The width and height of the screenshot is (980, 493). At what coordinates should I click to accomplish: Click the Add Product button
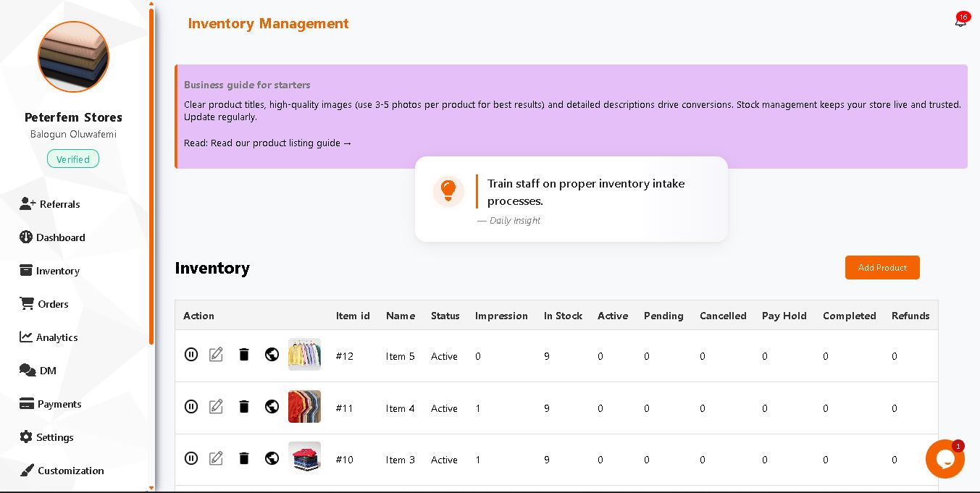coord(882,267)
